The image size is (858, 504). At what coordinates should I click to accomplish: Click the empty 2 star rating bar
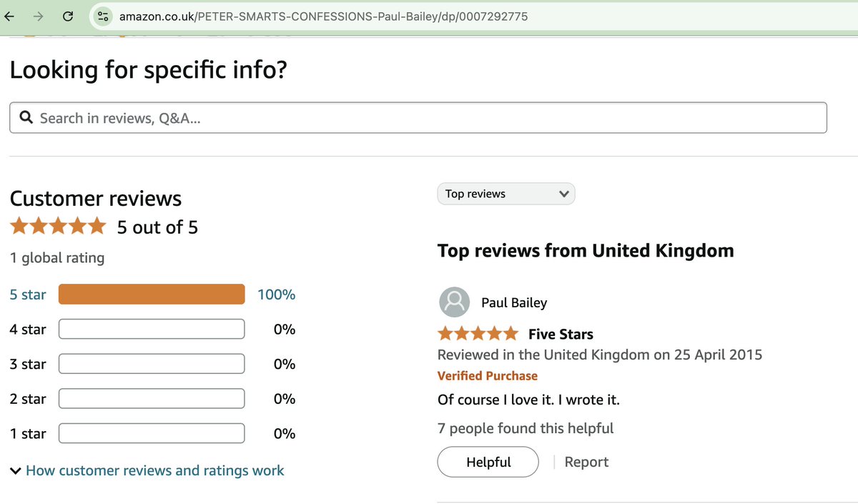(152, 398)
